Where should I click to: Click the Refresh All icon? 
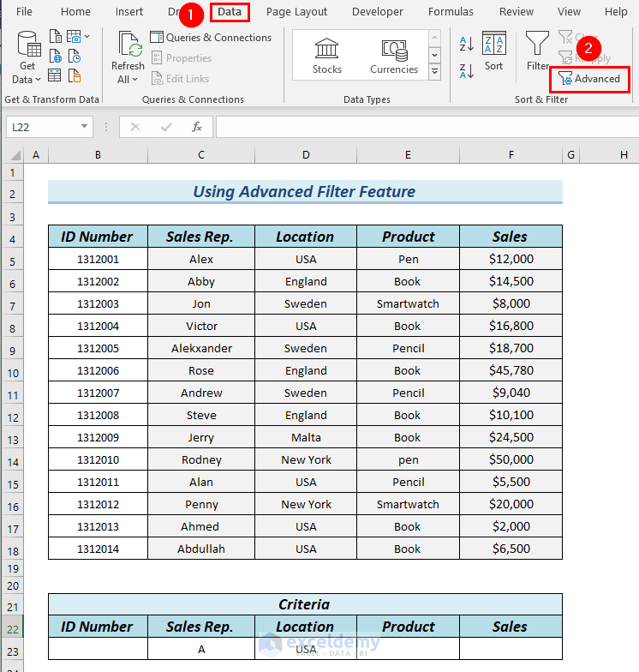128,45
